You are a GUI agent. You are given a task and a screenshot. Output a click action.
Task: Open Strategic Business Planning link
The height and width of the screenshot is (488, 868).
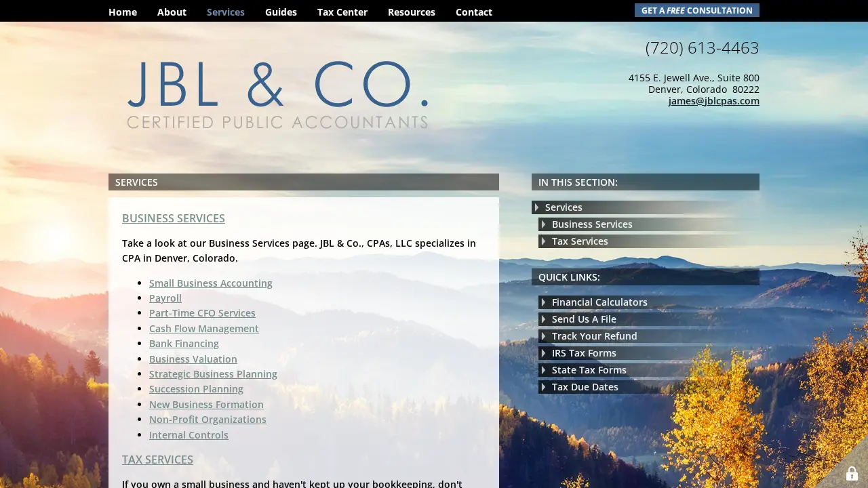[213, 374]
